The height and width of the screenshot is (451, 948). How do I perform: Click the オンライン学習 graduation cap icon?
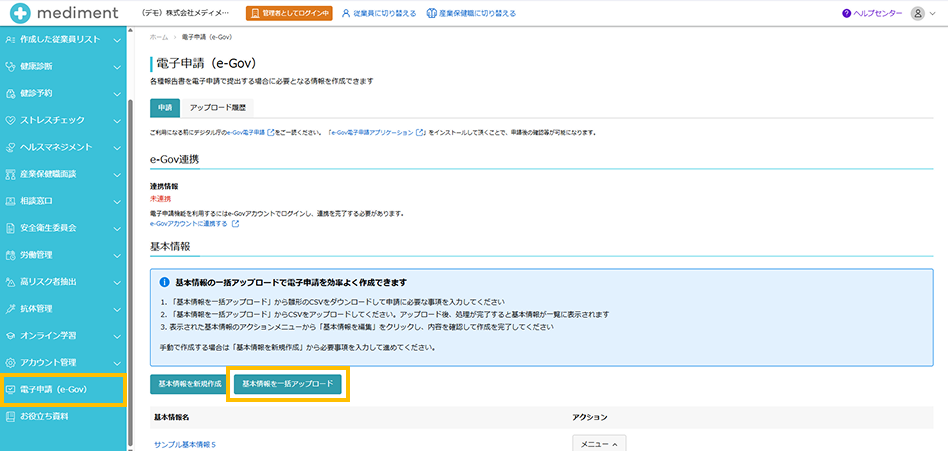(10, 335)
